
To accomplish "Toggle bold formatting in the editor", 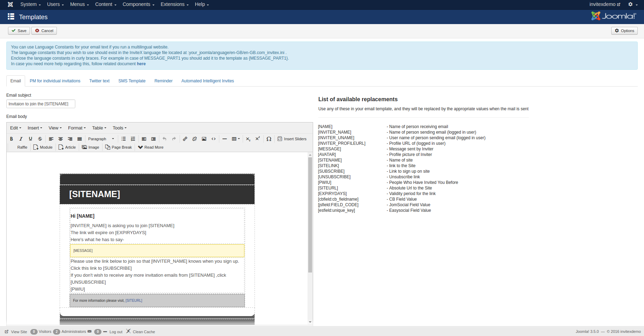I will pos(12,139).
